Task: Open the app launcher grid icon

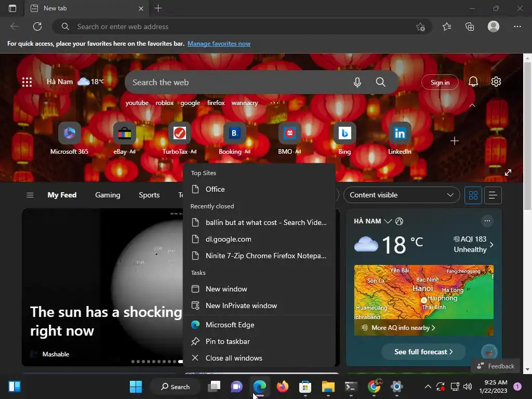Action: 27,82
